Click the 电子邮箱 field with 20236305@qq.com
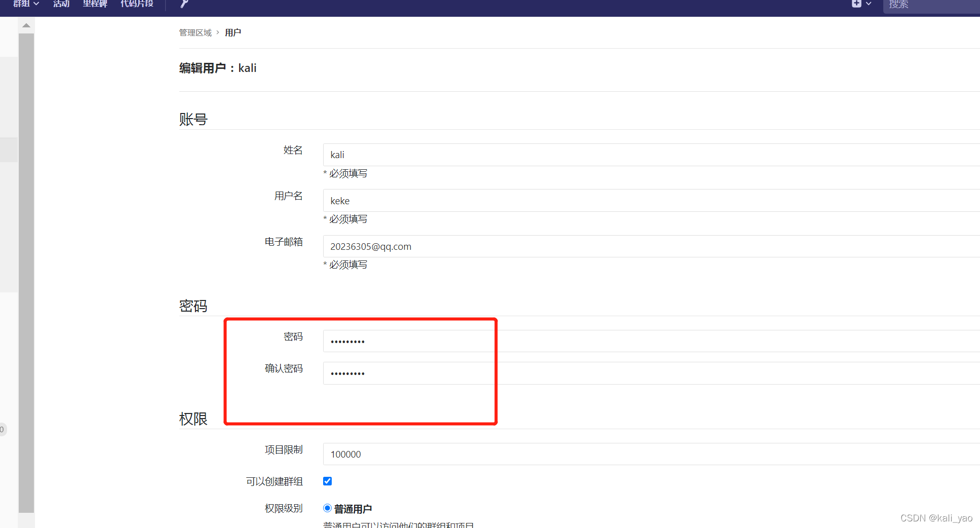 coord(651,246)
